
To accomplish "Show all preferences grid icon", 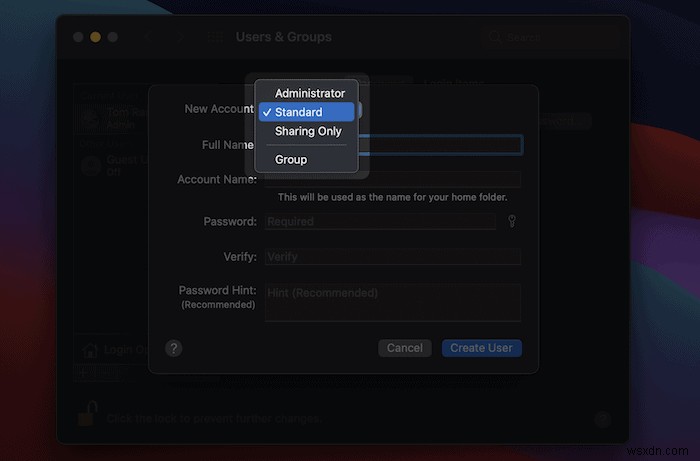I will (x=215, y=37).
